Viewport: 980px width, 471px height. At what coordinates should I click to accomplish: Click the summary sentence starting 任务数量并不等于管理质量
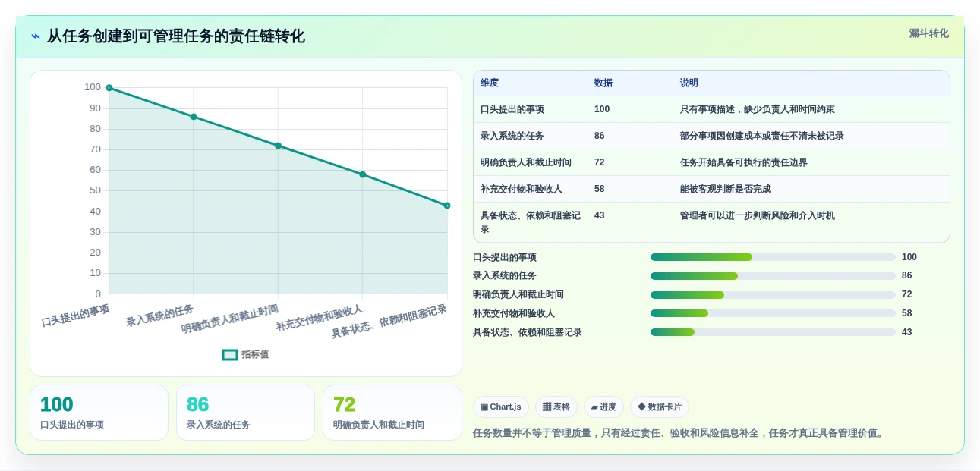click(x=680, y=433)
